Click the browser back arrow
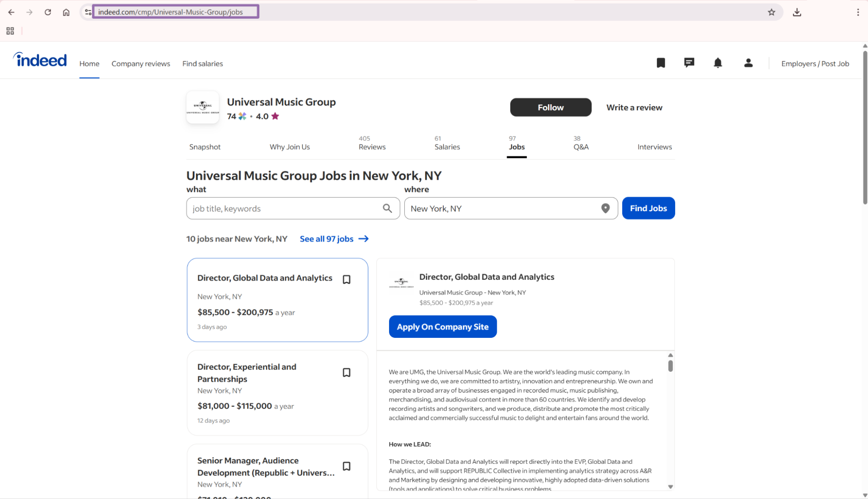This screenshot has height=499, width=868. click(11, 12)
